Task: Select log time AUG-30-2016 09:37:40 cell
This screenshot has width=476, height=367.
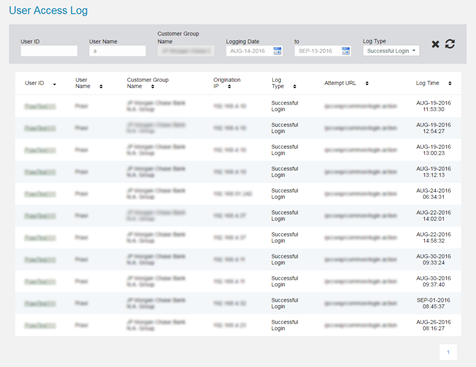Action: pyautogui.click(x=433, y=281)
